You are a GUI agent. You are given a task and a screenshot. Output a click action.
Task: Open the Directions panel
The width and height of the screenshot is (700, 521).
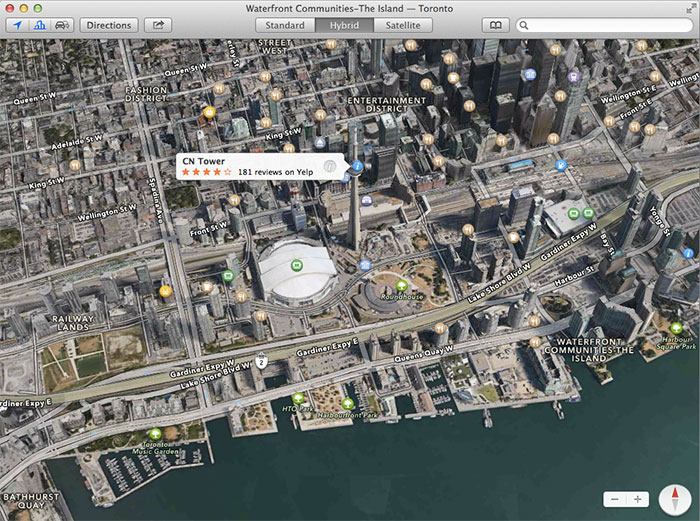tap(109, 25)
